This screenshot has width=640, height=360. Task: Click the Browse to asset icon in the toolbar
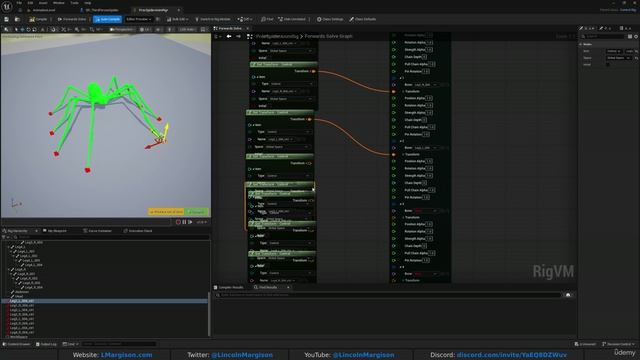pos(17,19)
